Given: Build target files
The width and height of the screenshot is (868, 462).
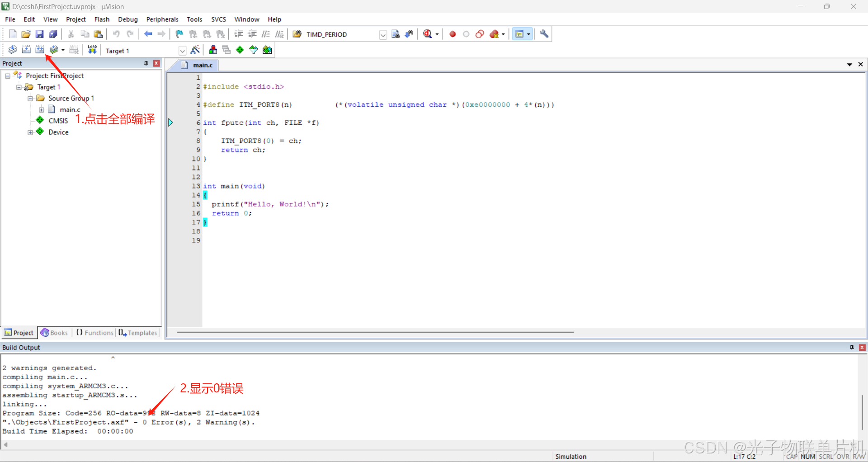Looking at the screenshot, I should tap(26, 50).
